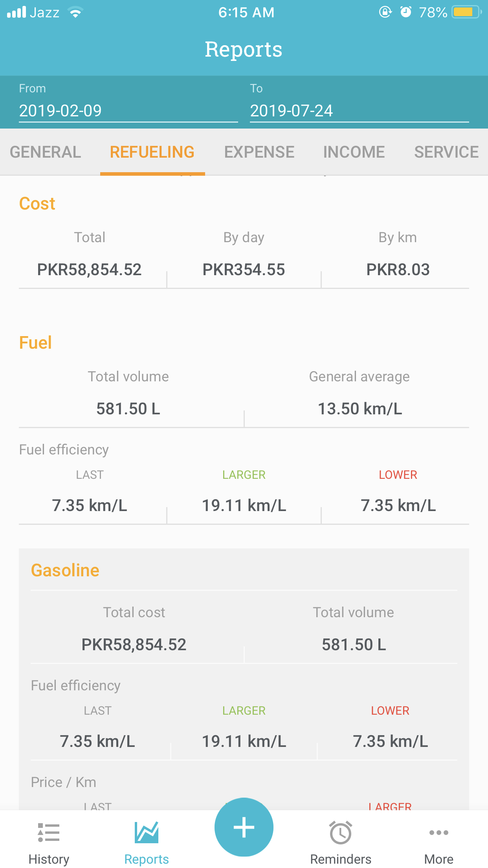Tap the total cost PKR58,854.52 under Cost
Screen dimensions: 488x868
[x=90, y=270]
